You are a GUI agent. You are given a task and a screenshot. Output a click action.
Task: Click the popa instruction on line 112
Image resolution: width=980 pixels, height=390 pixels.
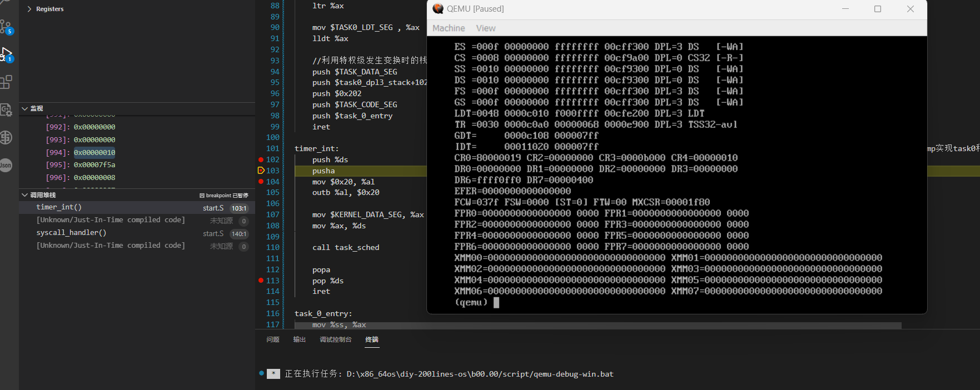[x=321, y=269]
